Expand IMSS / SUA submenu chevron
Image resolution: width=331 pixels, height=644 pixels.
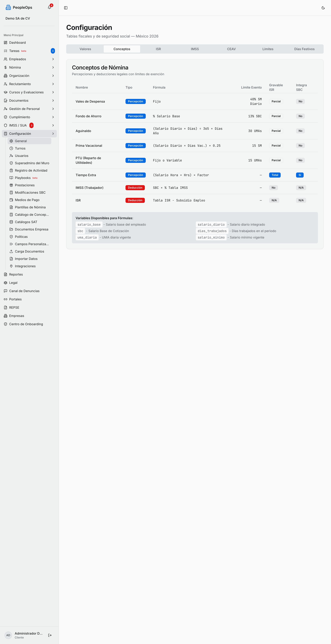(53, 125)
